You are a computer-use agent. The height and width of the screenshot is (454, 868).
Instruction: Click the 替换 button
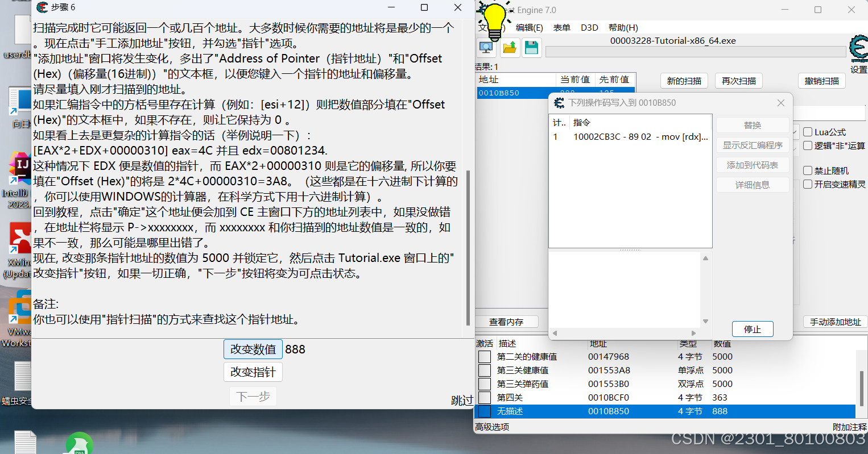coord(753,125)
